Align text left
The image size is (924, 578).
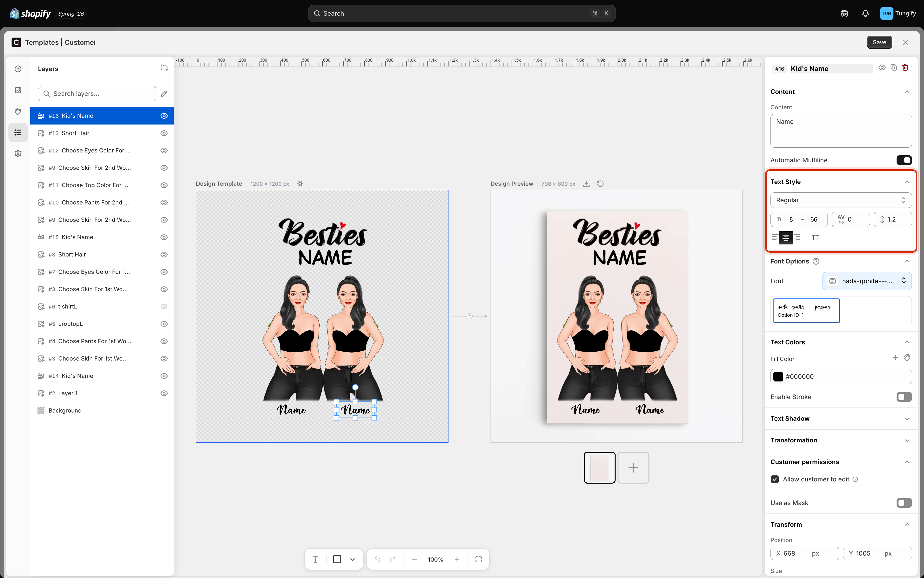point(775,238)
